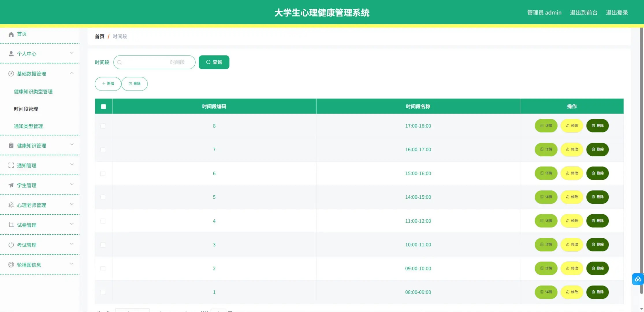Select the checkbox in the table header
The height and width of the screenshot is (312, 644).
tap(103, 107)
